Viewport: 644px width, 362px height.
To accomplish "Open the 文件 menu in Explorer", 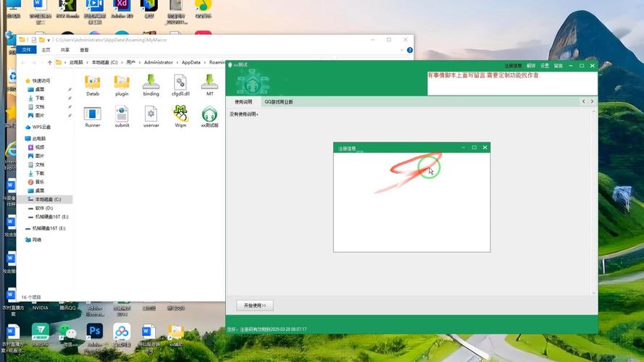I will pos(27,50).
